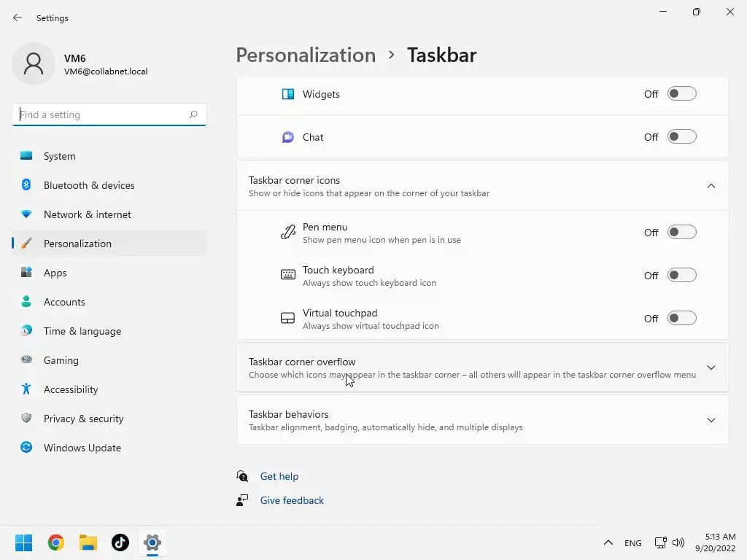This screenshot has height=560, width=747.
Task: Turn on the Virtual touchpad switch
Action: pos(682,319)
